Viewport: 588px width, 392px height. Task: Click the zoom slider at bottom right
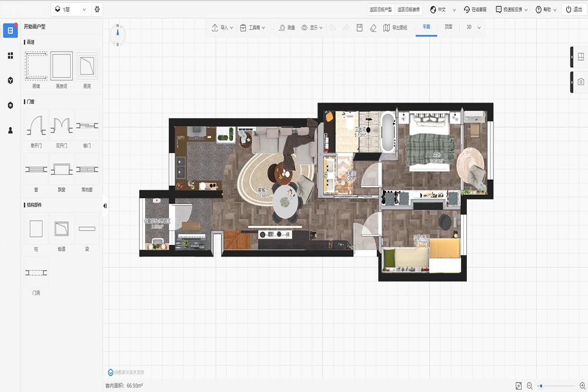coord(557,386)
